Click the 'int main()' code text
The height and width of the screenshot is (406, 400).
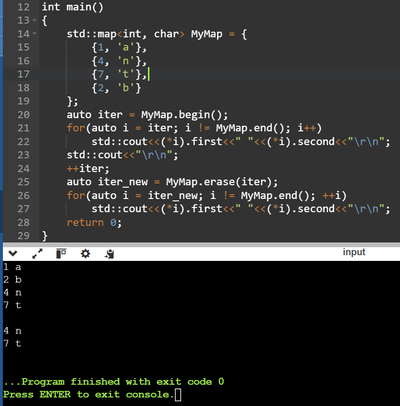73,7
